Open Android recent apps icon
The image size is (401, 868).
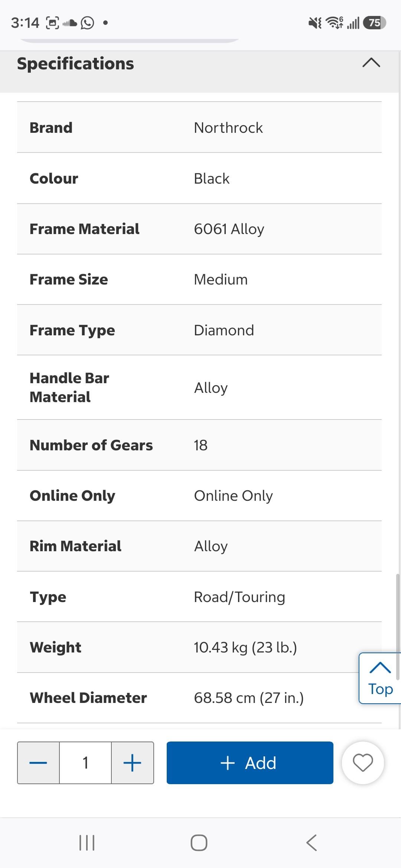[x=87, y=843]
